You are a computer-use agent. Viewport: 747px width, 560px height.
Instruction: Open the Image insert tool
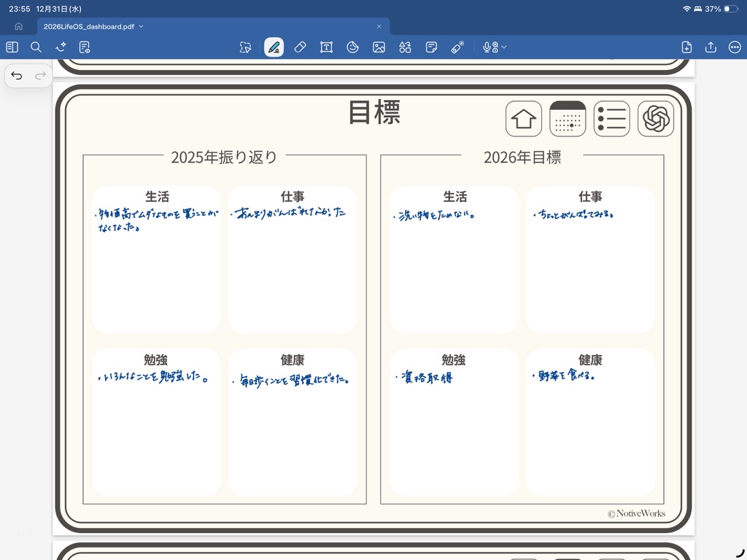coord(379,47)
